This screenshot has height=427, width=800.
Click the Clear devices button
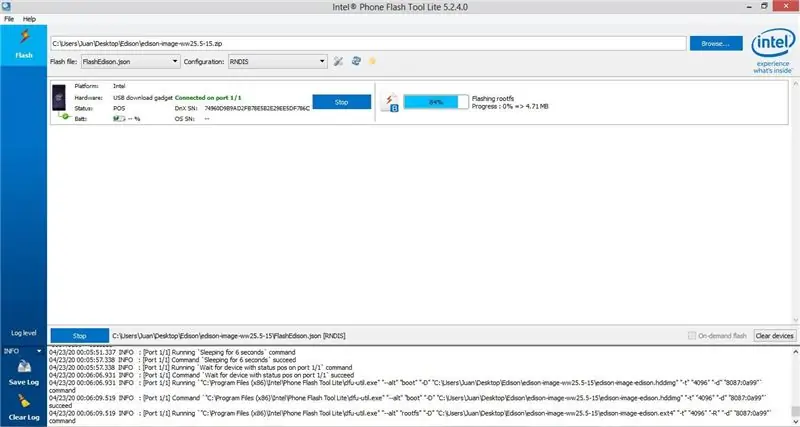[x=774, y=336]
